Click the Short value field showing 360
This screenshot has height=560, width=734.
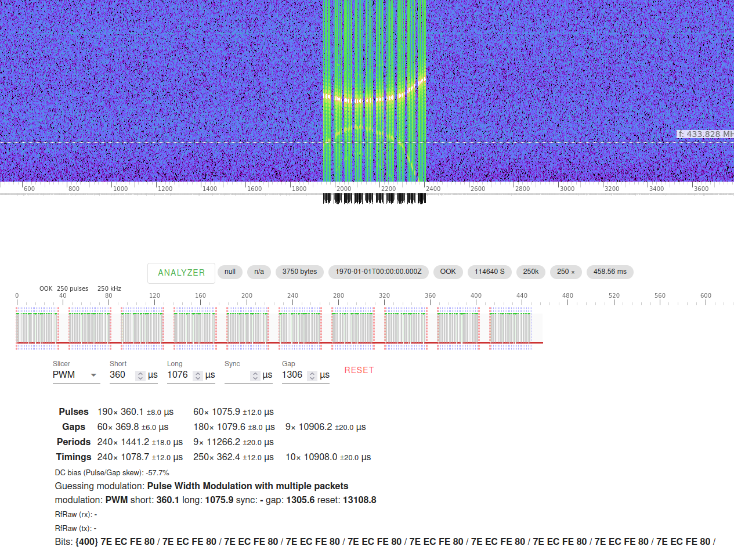coord(122,375)
